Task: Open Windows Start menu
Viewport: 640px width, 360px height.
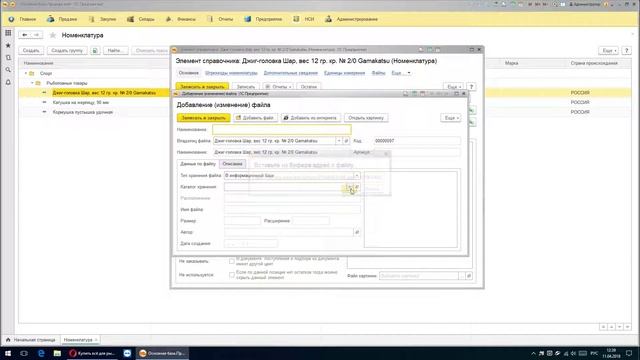Action: (8, 353)
